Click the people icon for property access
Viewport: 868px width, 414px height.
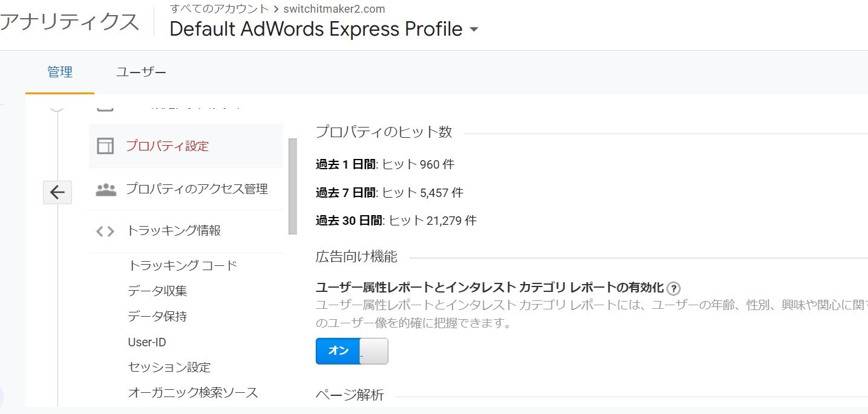pos(106,190)
